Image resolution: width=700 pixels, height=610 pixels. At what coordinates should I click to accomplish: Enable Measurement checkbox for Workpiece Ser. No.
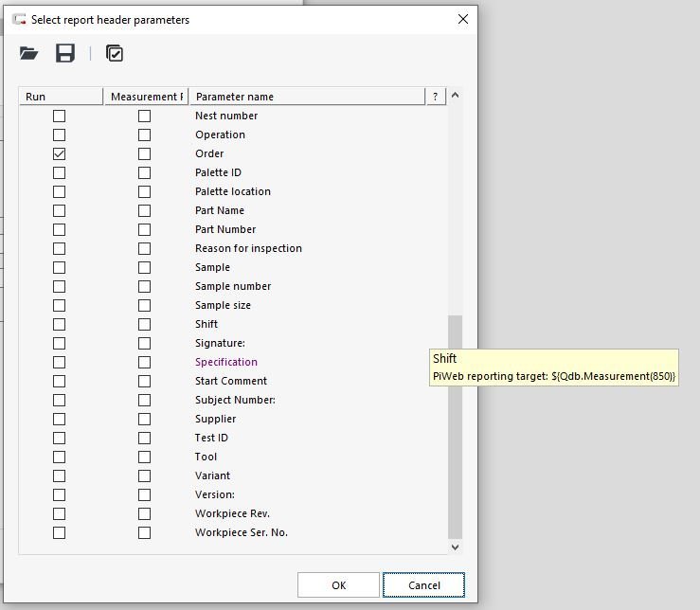pyautogui.click(x=144, y=532)
